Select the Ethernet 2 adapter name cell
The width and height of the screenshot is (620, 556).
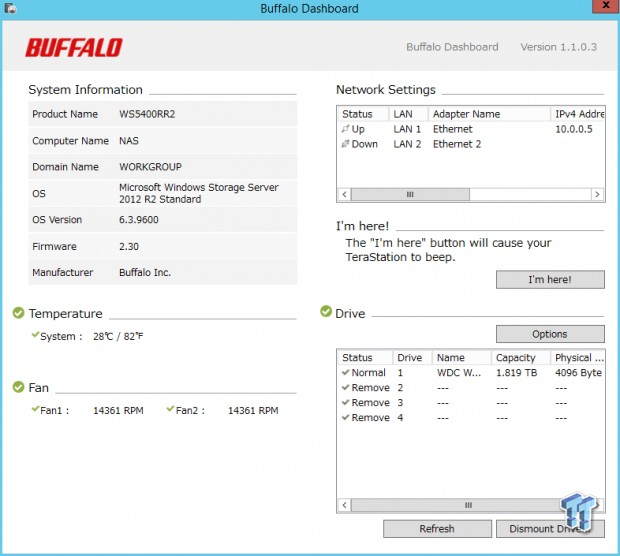[457, 144]
